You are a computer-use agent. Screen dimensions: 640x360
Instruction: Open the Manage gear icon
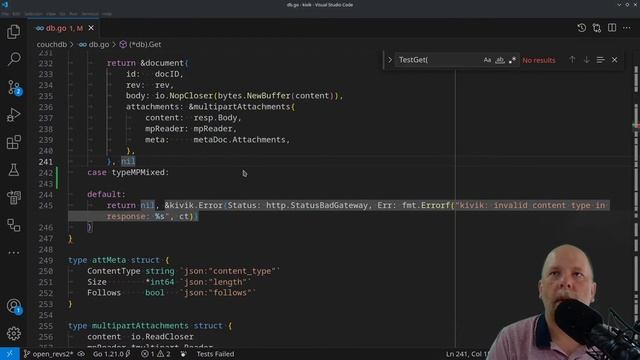(x=13, y=333)
